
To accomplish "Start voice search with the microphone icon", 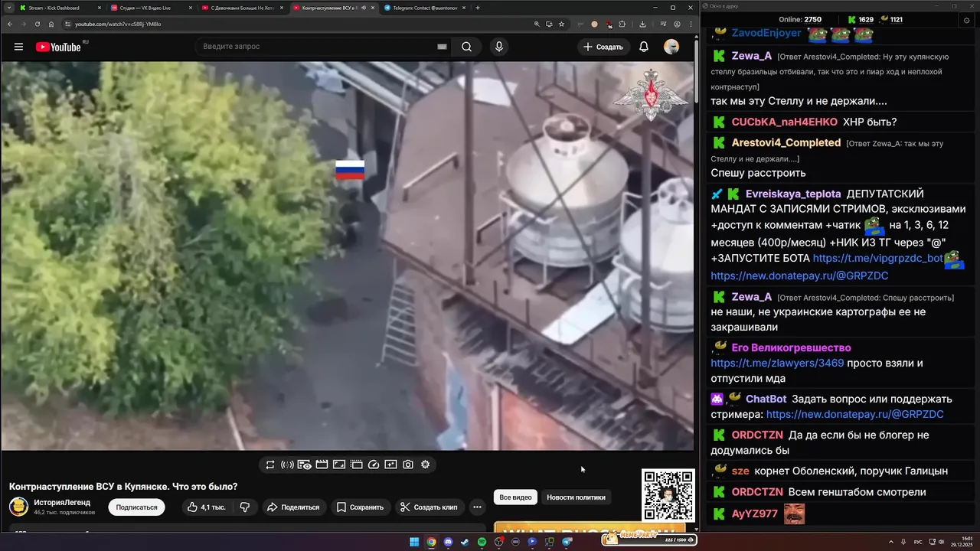I will (499, 47).
